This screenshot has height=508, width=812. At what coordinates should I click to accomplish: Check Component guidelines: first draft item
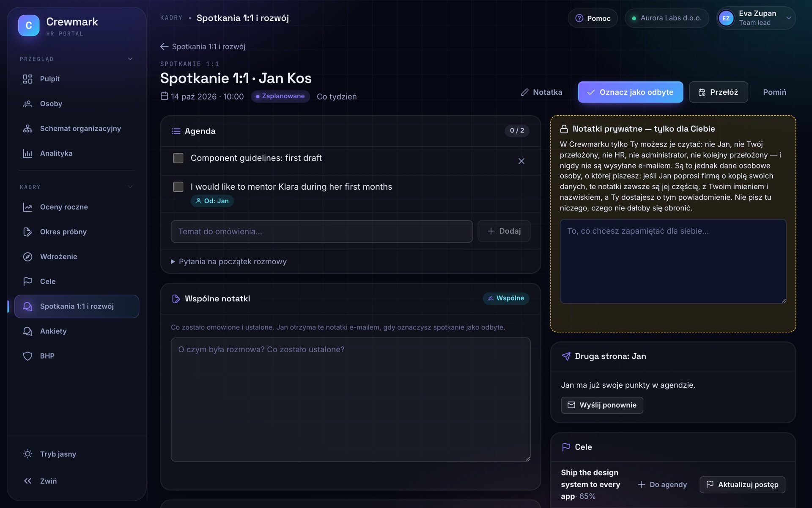pos(178,158)
